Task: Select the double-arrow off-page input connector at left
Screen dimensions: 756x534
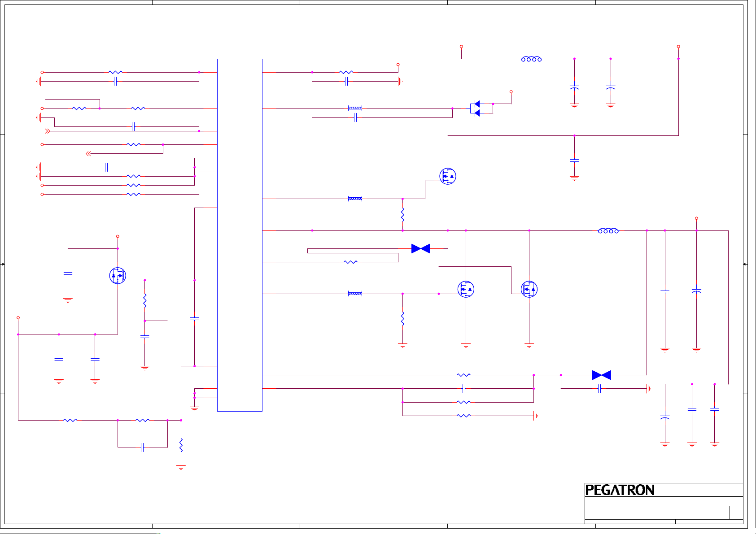Action: [x=48, y=131]
